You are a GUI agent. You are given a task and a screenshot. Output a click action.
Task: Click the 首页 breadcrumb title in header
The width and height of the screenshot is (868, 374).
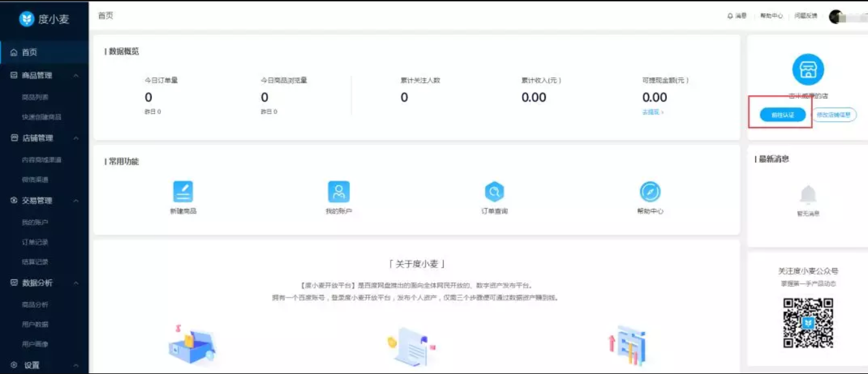click(106, 16)
